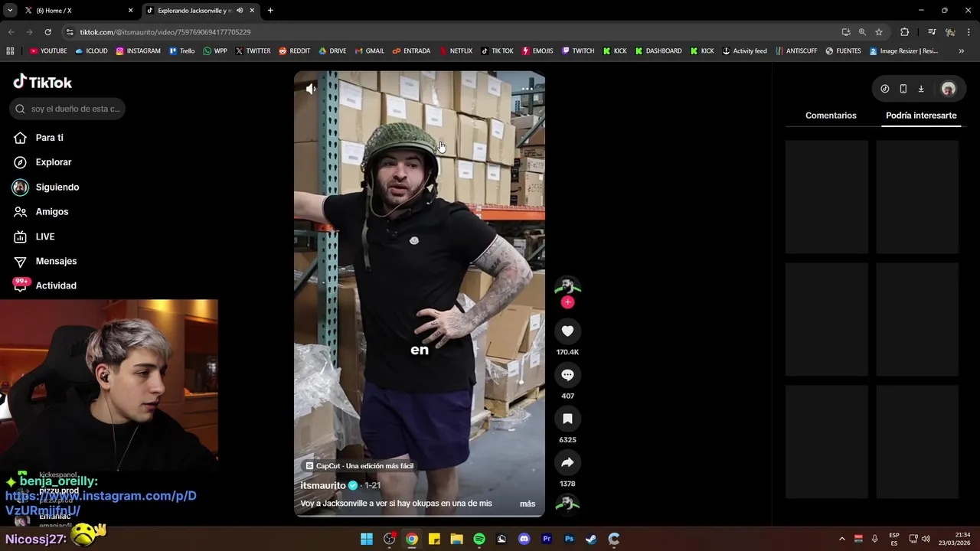The height and width of the screenshot is (551, 980).
Task: Open the Windows Start menu
Action: click(367, 539)
